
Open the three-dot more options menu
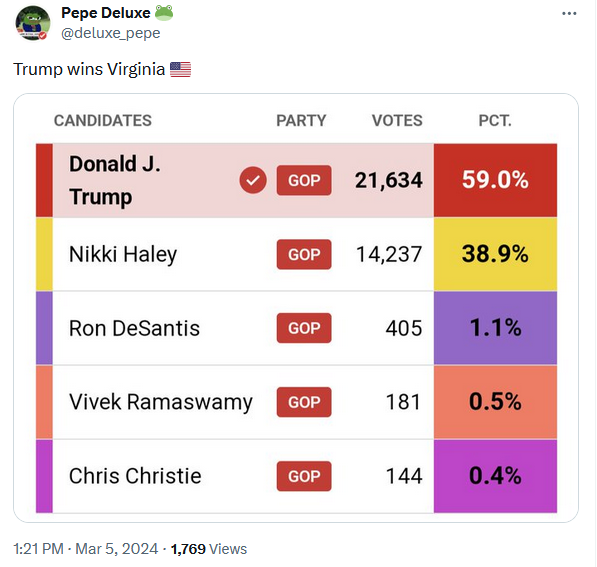click(x=569, y=13)
